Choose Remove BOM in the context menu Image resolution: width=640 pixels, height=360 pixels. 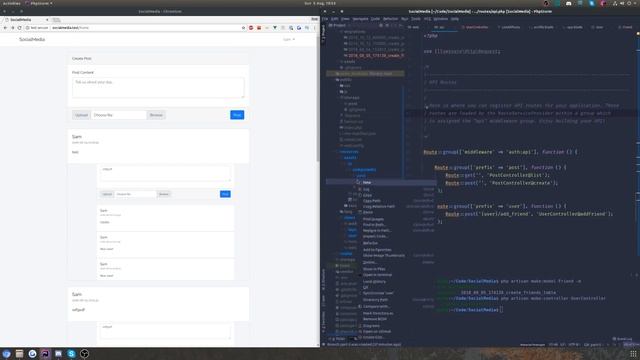click(x=396, y=319)
